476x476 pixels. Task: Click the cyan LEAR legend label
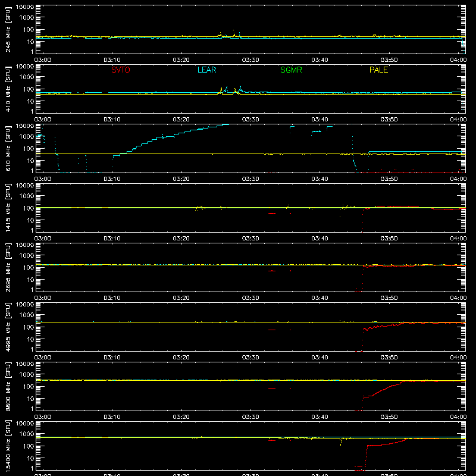(206, 70)
